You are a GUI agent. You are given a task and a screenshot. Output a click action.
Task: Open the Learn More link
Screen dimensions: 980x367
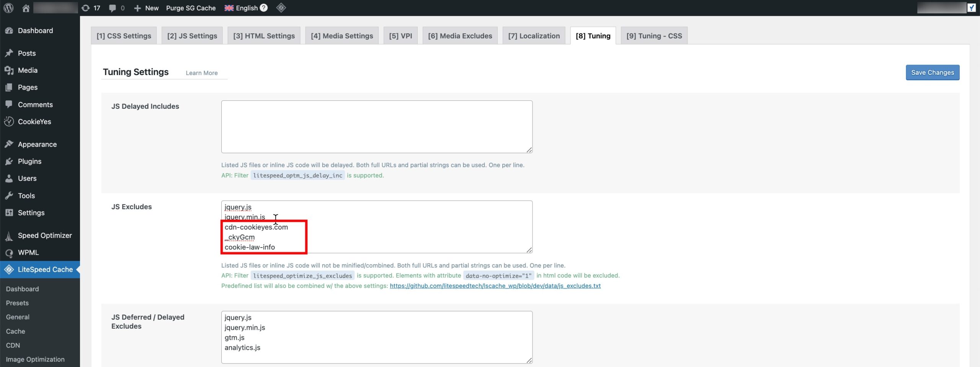click(x=202, y=73)
